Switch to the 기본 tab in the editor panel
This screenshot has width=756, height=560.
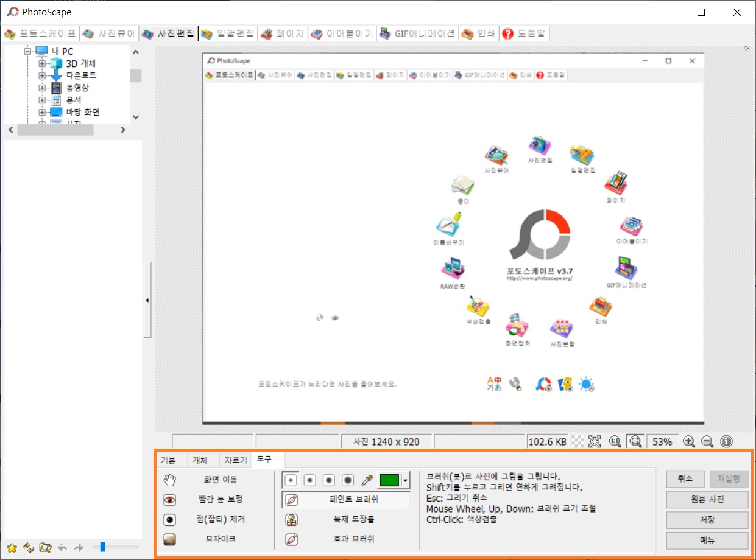[168, 460]
